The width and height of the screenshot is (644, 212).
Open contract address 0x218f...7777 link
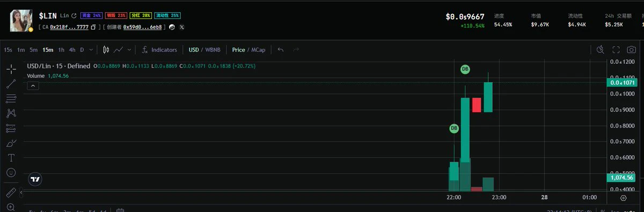(x=69, y=27)
